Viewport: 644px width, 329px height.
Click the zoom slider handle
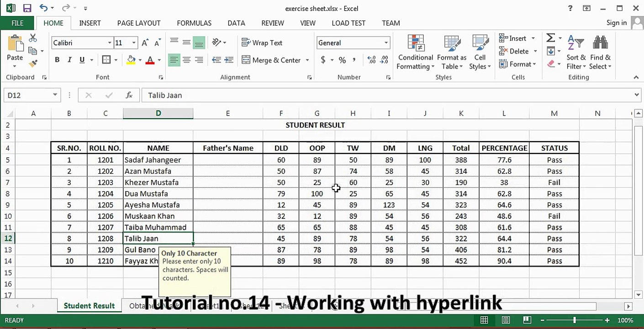574,320
